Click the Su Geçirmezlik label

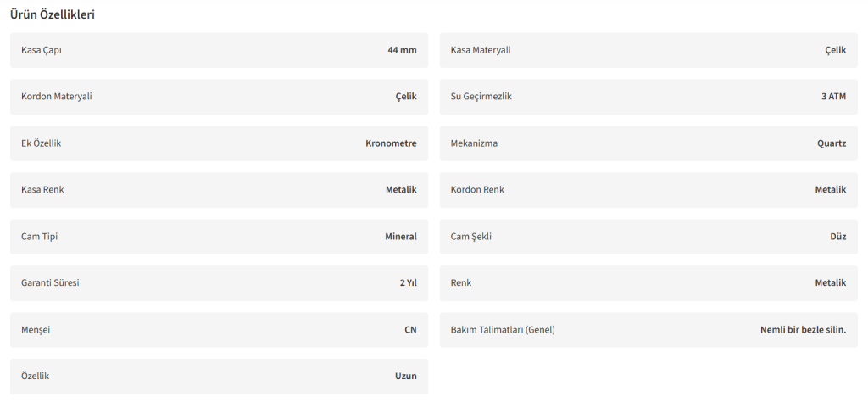[481, 97]
